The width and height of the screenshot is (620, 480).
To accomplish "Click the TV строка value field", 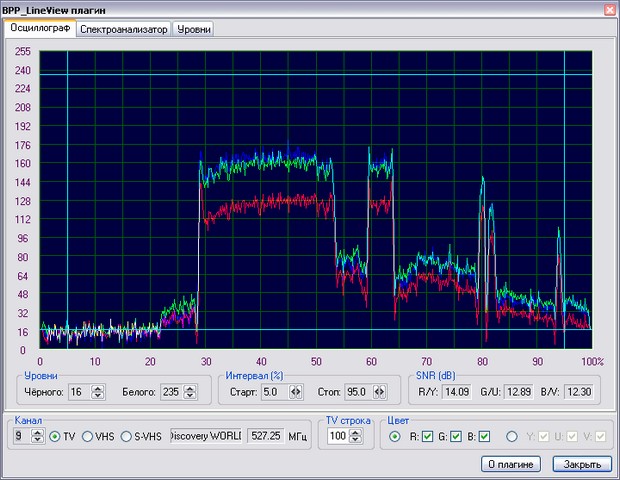I will coord(338,436).
